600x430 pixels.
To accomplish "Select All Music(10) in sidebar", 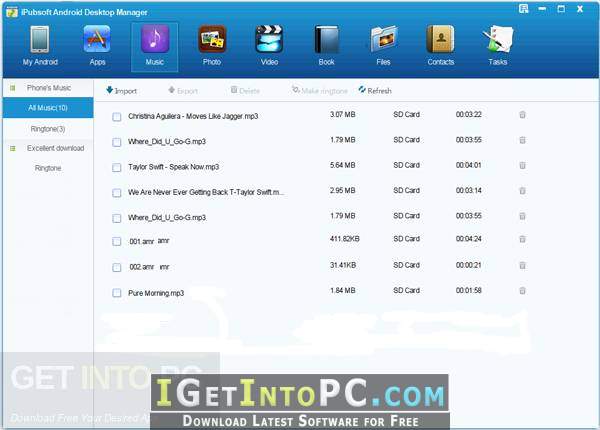I will [x=48, y=108].
